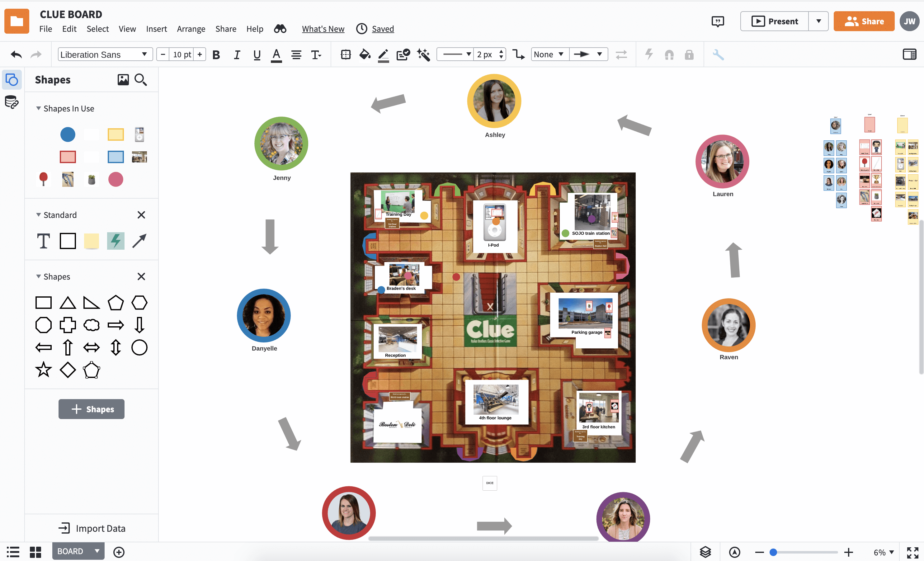The height and width of the screenshot is (561, 924).
Task: Click the add Shapes button
Action: 91,409
